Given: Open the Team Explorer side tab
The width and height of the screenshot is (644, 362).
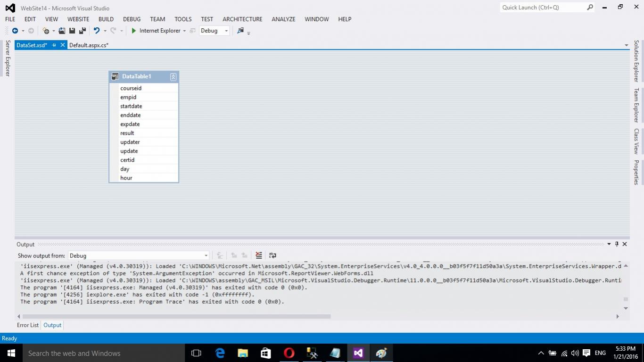Looking at the screenshot, I should click(x=636, y=105).
